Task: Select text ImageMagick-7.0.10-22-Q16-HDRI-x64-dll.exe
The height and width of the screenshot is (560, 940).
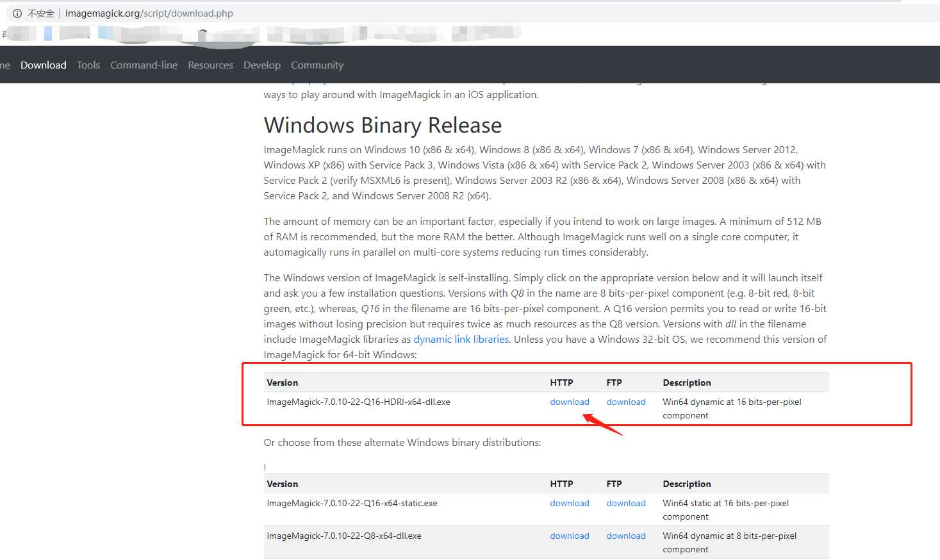Action: 358,402
